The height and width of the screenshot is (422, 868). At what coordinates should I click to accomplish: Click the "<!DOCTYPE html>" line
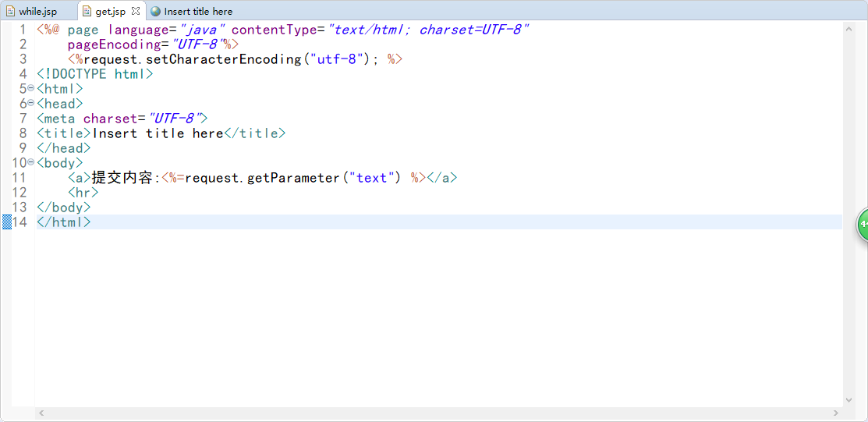(94, 73)
